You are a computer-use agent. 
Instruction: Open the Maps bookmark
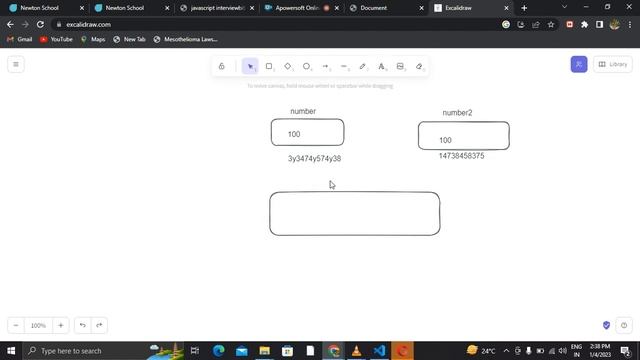pyautogui.click(x=93, y=39)
